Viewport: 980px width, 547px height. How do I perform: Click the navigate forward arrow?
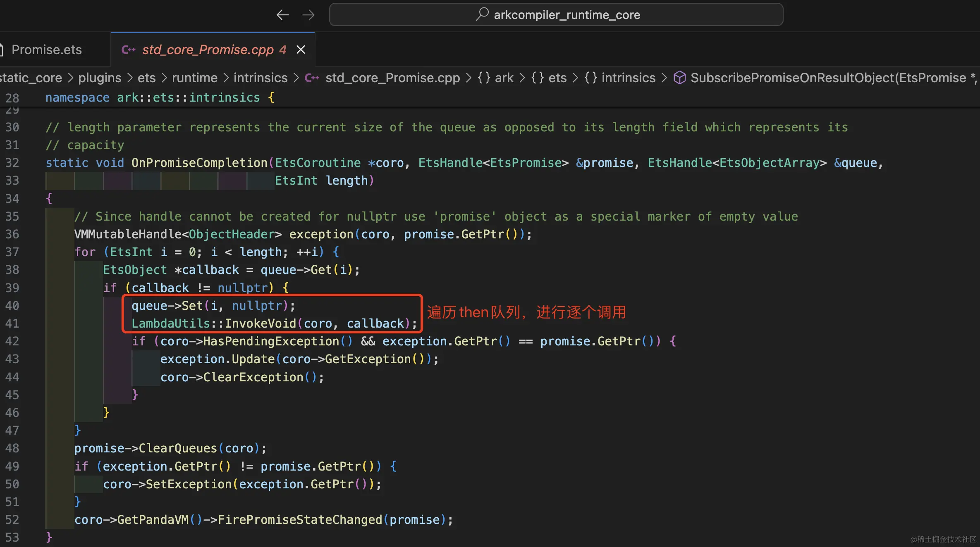tap(308, 15)
